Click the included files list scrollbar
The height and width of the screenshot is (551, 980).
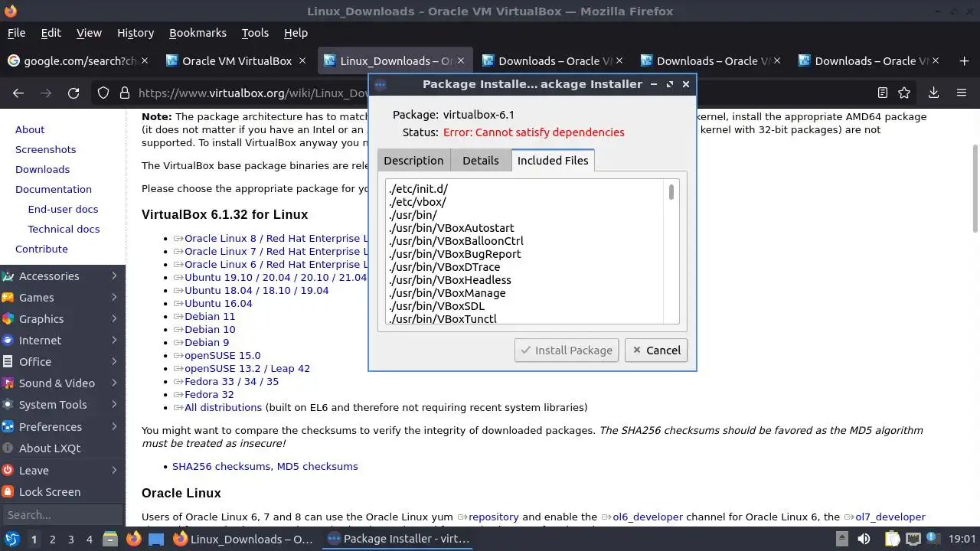671,192
